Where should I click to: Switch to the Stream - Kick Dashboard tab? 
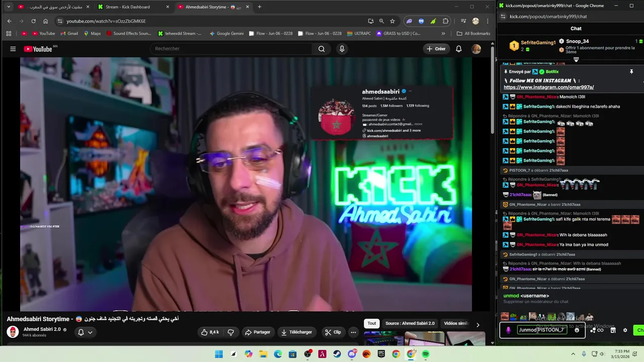134,7
